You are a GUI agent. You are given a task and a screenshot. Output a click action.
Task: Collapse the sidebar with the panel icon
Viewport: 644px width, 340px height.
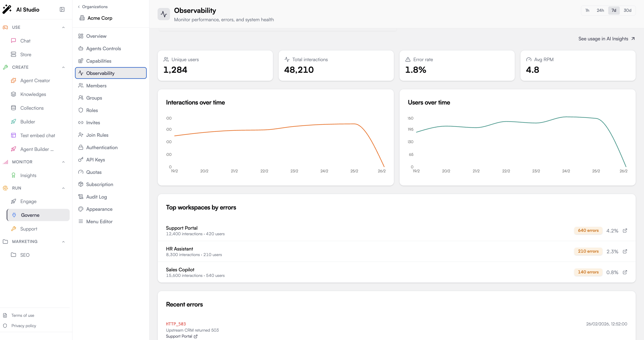pos(62,9)
